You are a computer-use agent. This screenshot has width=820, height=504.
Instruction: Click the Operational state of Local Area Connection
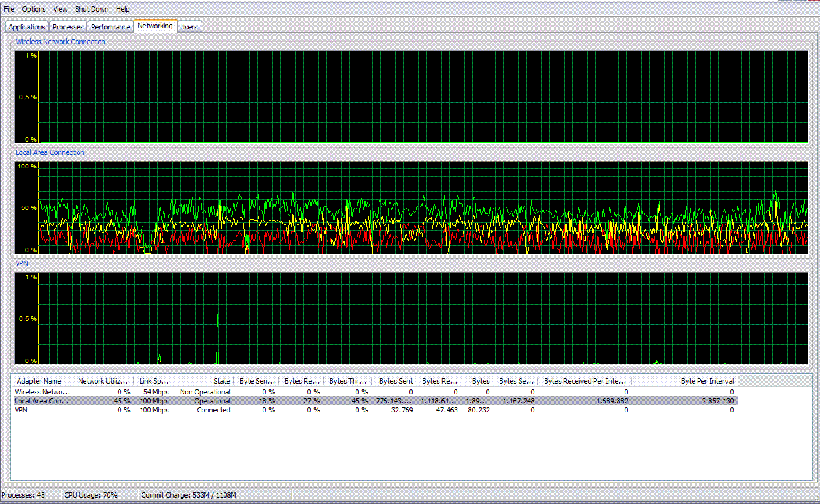pos(212,401)
